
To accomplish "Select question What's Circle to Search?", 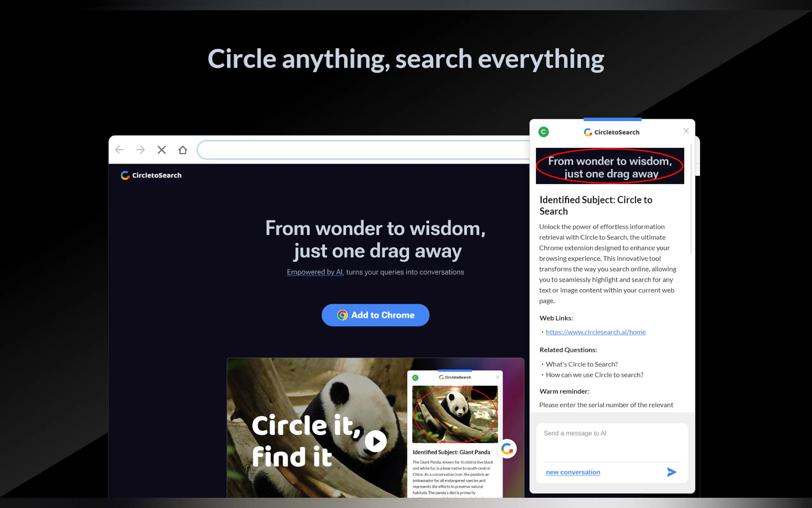I will (x=582, y=364).
